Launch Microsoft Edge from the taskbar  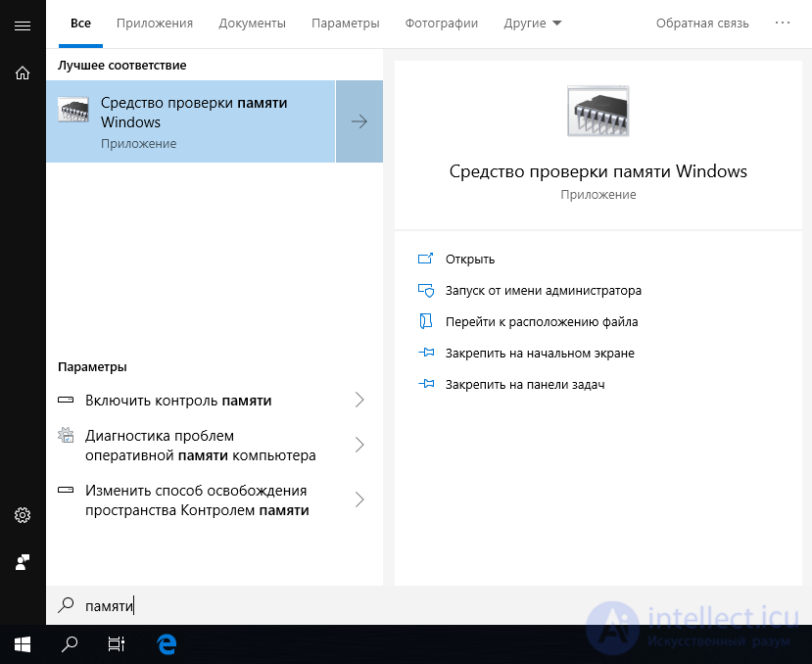167,644
